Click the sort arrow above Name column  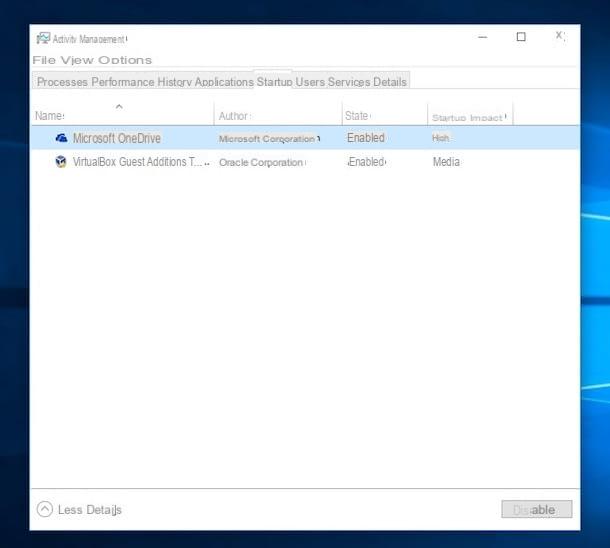(119, 106)
